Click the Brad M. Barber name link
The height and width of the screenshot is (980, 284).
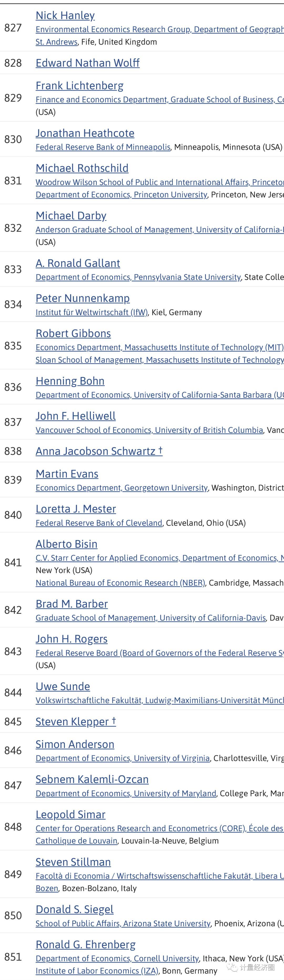pos(72,604)
